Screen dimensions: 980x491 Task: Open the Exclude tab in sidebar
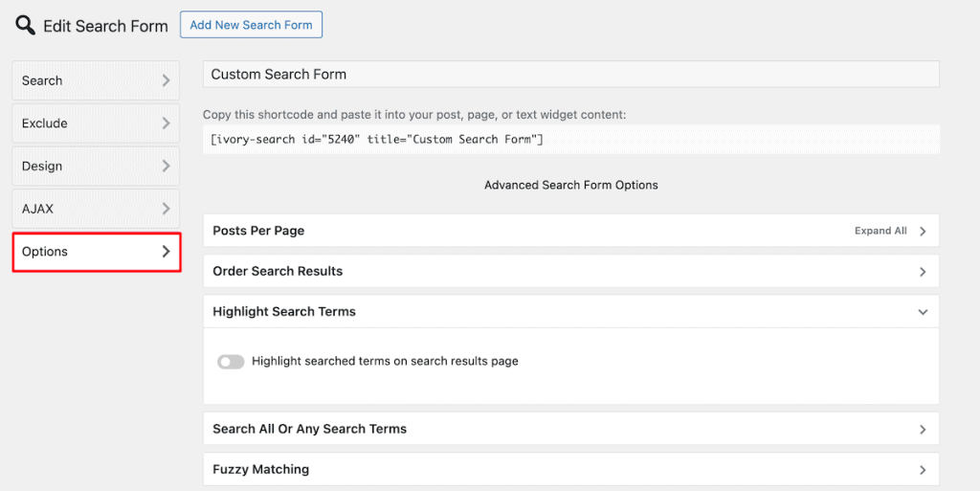coord(96,123)
